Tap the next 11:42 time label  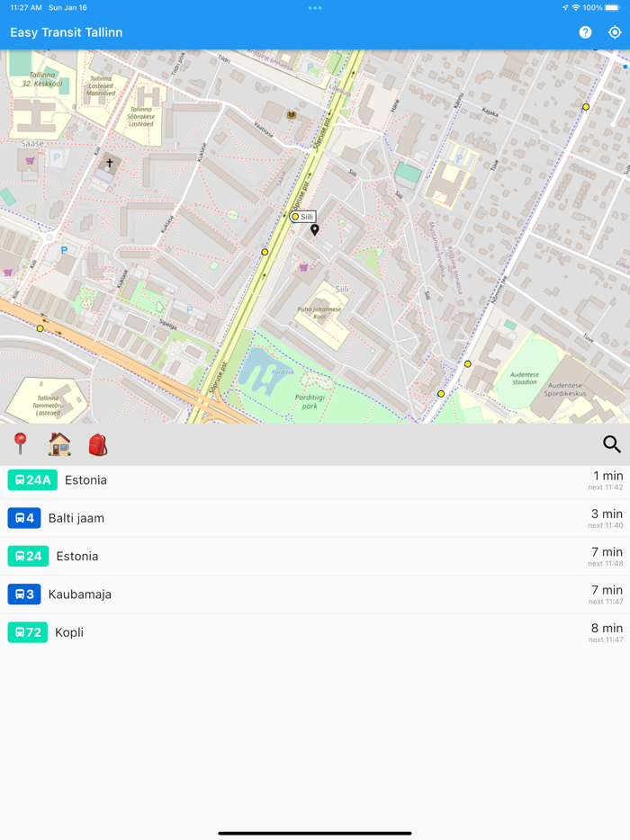606,487
